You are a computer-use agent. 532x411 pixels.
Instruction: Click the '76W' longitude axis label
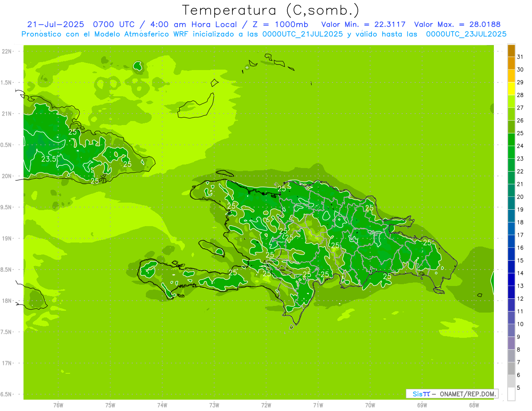coord(58,405)
